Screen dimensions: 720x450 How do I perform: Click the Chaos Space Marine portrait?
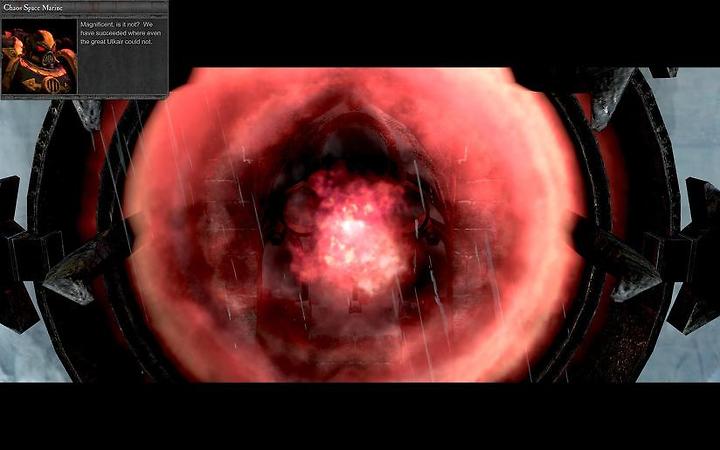tap(39, 56)
